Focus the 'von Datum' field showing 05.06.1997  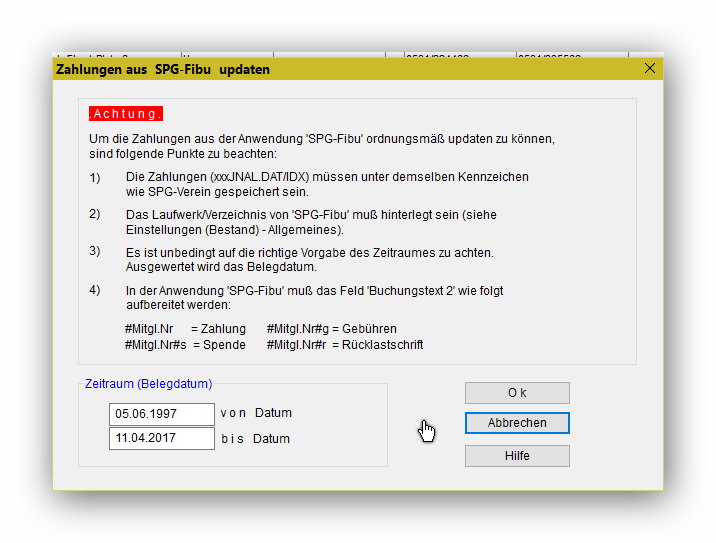(161, 414)
